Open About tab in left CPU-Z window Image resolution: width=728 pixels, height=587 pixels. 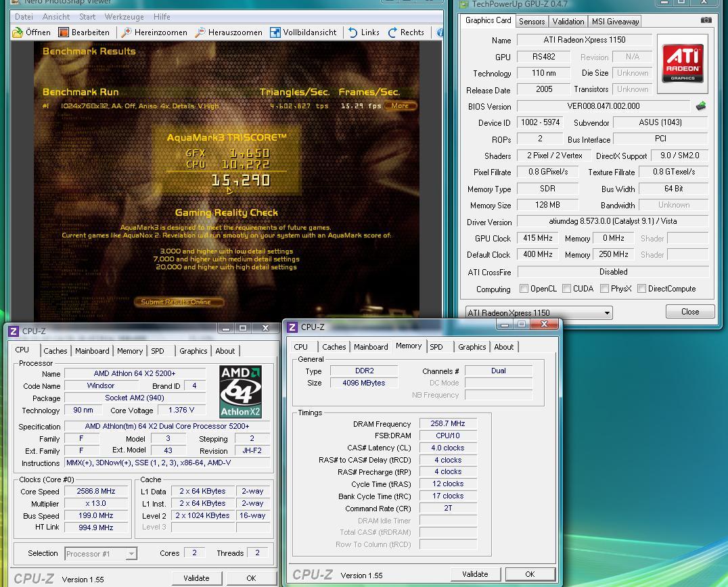pos(225,351)
